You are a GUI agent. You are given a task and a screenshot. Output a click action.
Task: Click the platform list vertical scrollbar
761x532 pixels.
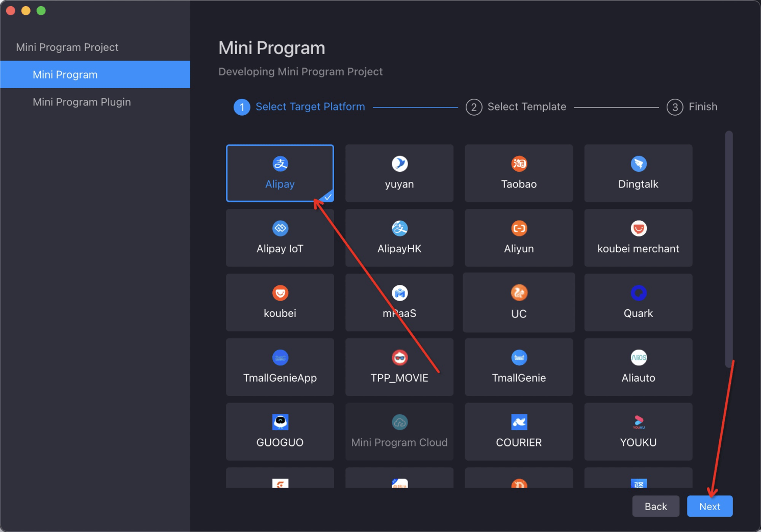point(729,249)
